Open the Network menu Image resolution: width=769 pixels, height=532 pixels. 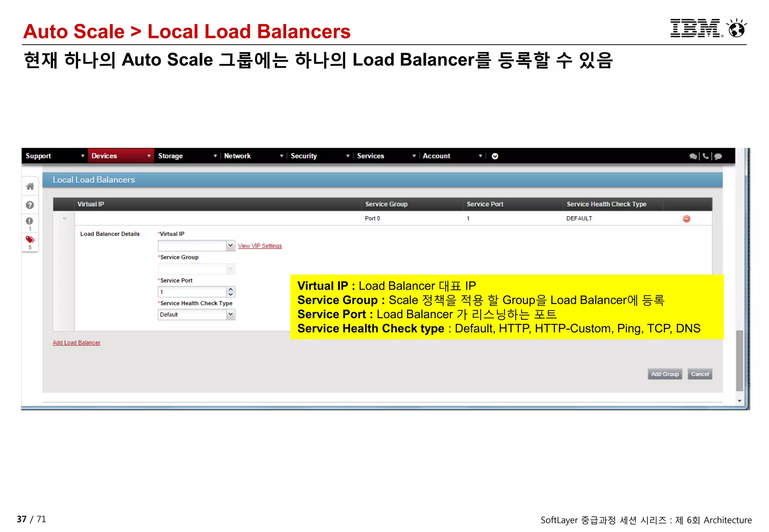click(253, 156)
